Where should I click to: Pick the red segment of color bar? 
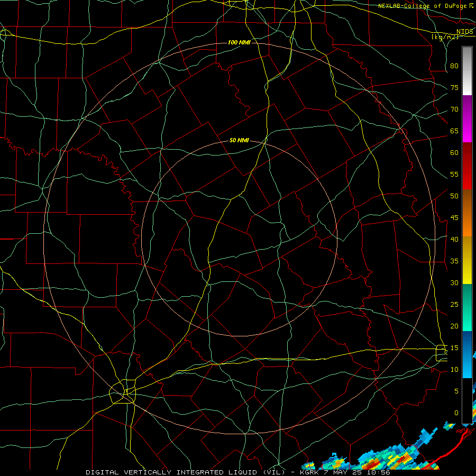click(x=467, y=166)
